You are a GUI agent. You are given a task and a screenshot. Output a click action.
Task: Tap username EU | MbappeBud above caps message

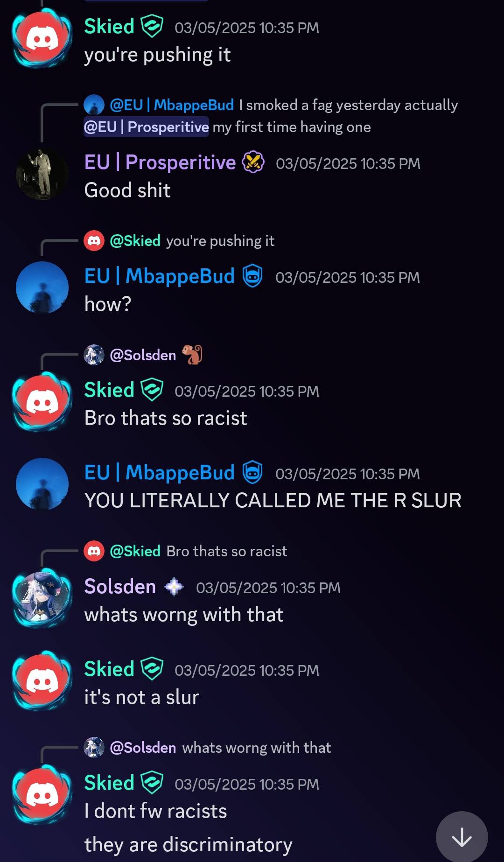tap(160, 473)
